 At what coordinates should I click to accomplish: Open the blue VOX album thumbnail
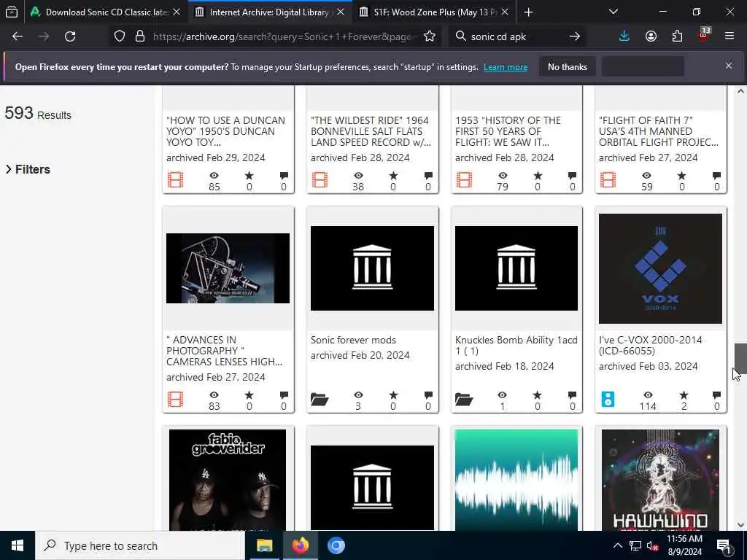(660, 268)
